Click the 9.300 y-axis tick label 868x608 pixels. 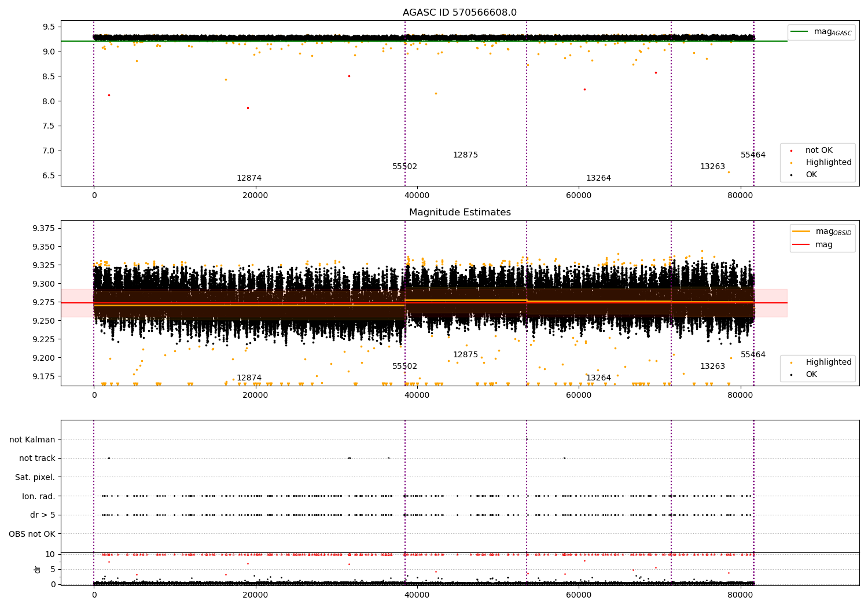click(x=44, y=284)
